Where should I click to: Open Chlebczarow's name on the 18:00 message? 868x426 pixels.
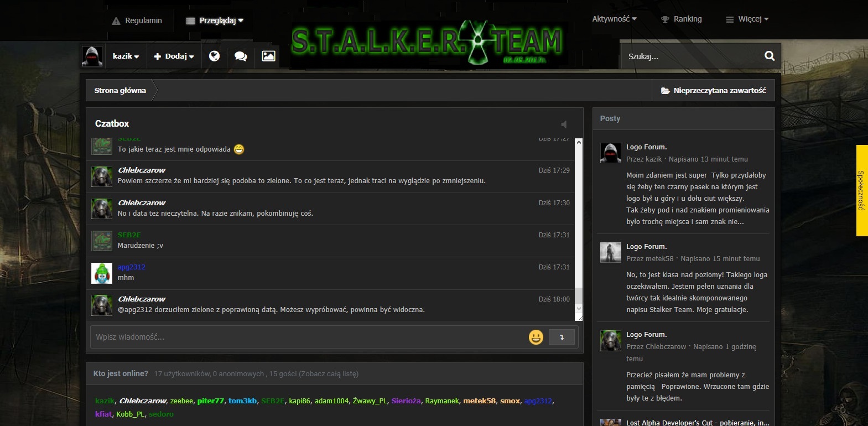(x=142, y=299)
